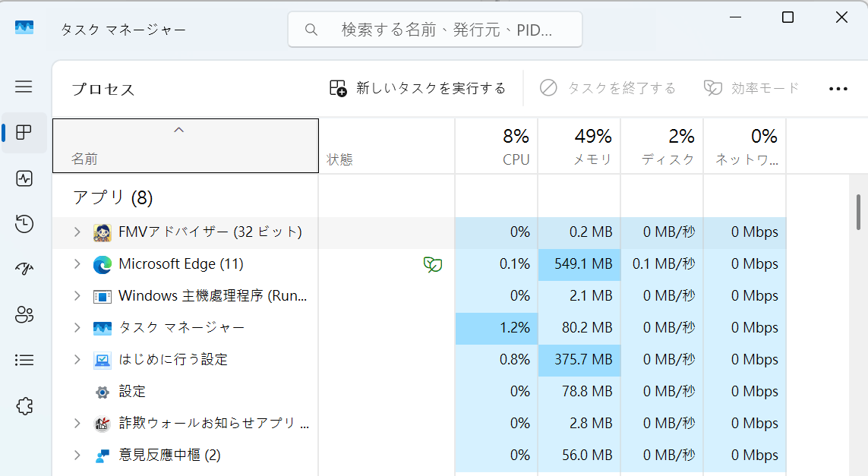868x476 pixels.
Task: Expand the はじめに行う設定 process row
Action: [x=77, y=360]
